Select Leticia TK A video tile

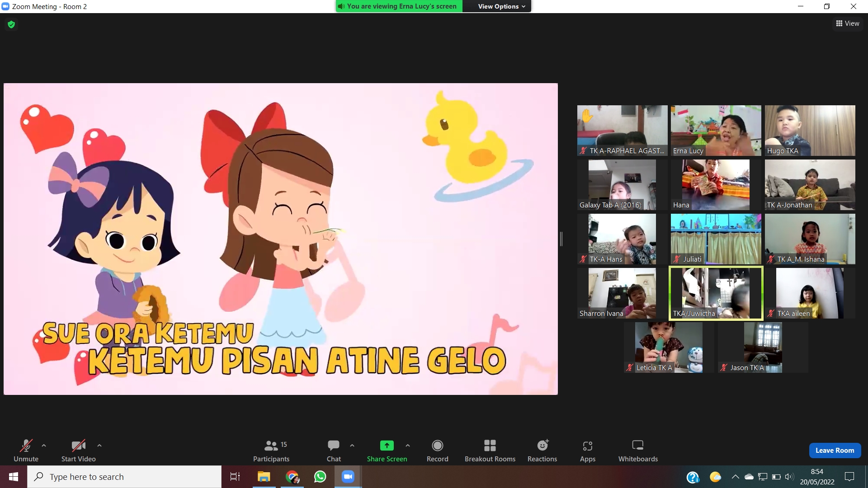click(669, 347)
